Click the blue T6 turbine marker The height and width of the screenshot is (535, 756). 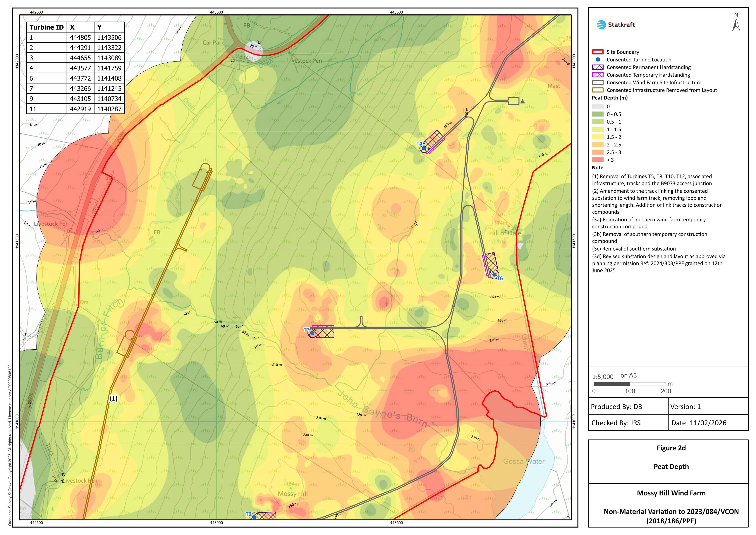click(x=494, y=274)
